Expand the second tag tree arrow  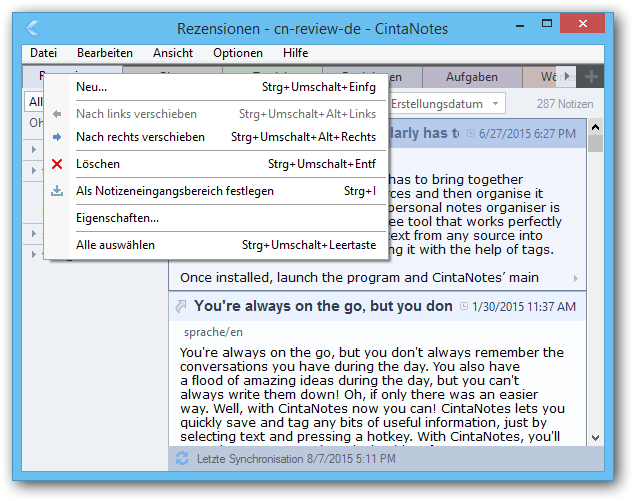pos(34,170)
